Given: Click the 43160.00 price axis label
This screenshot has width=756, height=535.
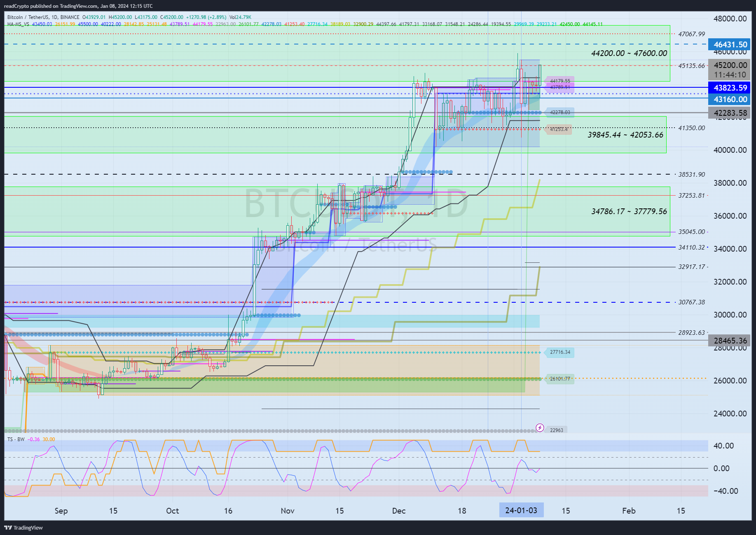Looking at the screenshot, I should click(x=730, y=99).
